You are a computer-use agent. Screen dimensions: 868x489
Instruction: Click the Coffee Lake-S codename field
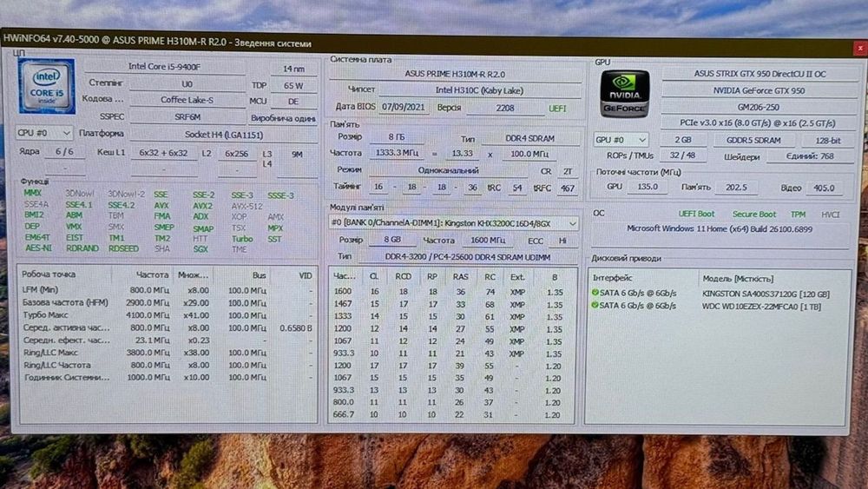click(187, 100)
